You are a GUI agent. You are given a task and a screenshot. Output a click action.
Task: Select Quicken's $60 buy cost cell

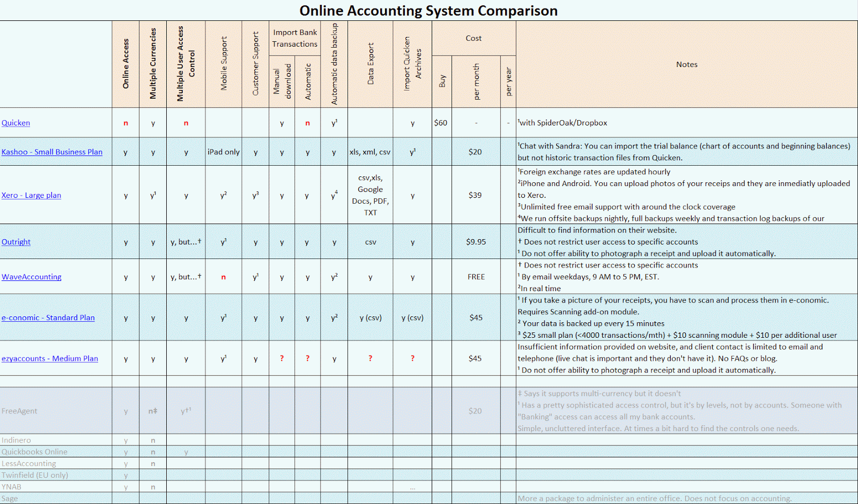coord(441,123)
